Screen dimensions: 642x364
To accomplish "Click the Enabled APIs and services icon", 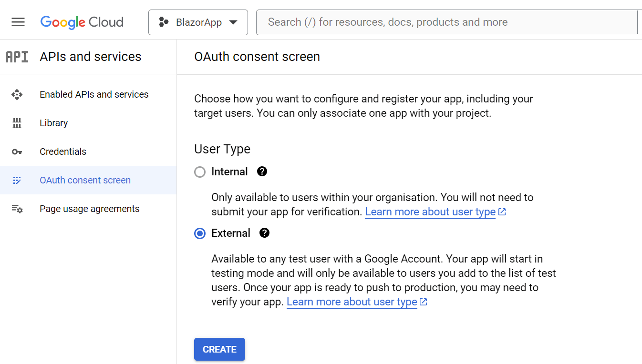I will (17, 94).
